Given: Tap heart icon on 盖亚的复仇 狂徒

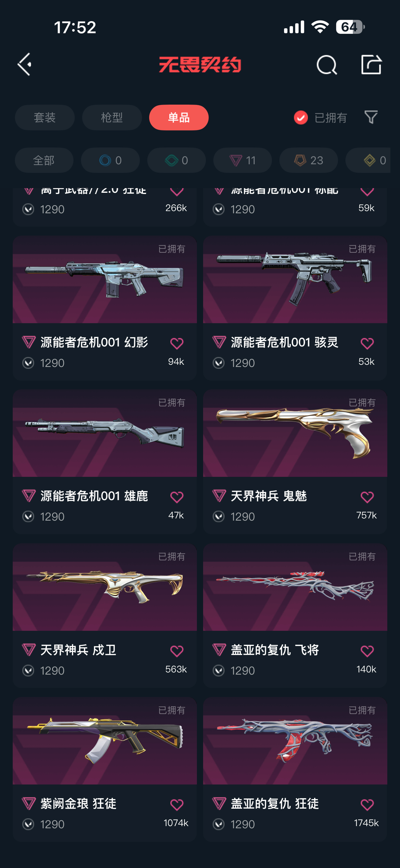Looking at the screenshot, I should coord(367,805).
